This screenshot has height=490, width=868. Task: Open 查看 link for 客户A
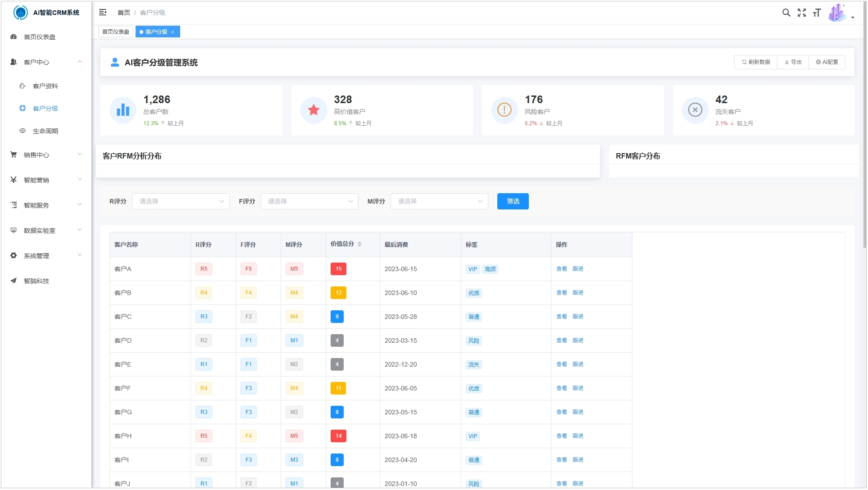561,269
